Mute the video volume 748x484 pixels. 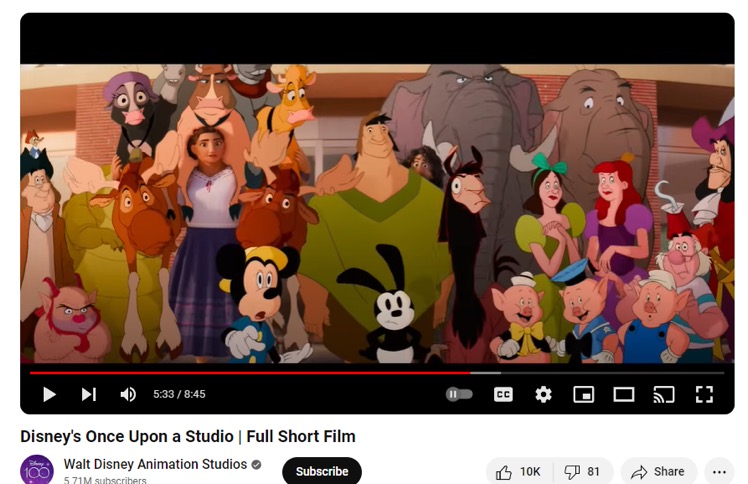128,394
